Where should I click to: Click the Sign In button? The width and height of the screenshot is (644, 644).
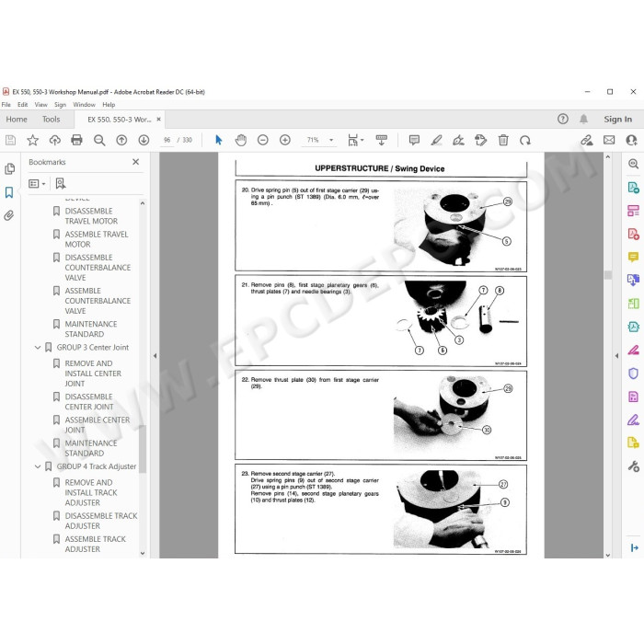[x=617, y=119]
